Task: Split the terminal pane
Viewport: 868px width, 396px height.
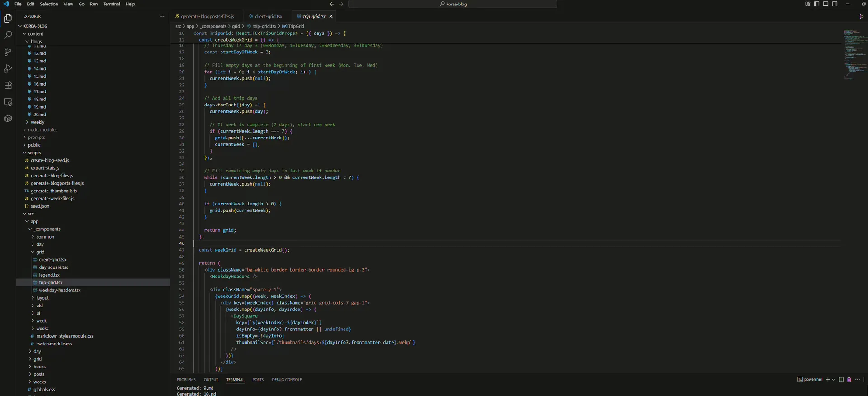Action: pos(841,380)
